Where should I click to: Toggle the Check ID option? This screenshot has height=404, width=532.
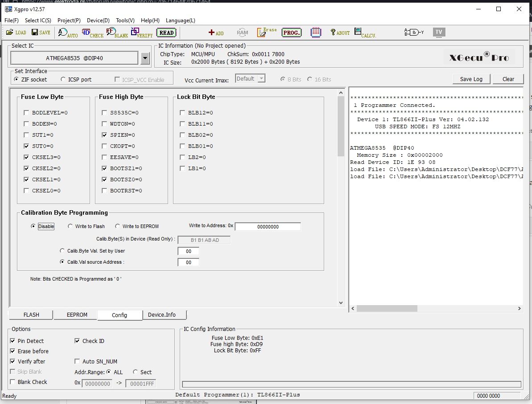(77, 341)
